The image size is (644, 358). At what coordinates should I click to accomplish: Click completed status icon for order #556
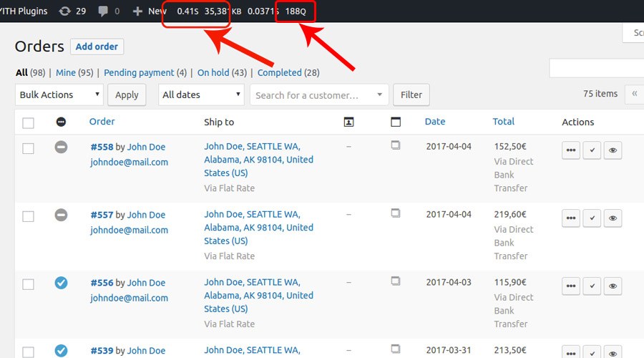(x=62, y=283)
